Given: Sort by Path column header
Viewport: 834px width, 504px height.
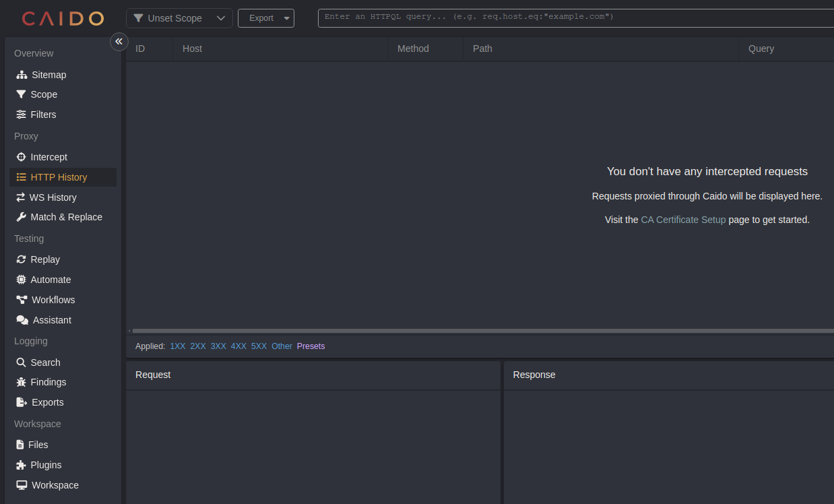Looking at the screenshot, I should click(x=601, y=49).
